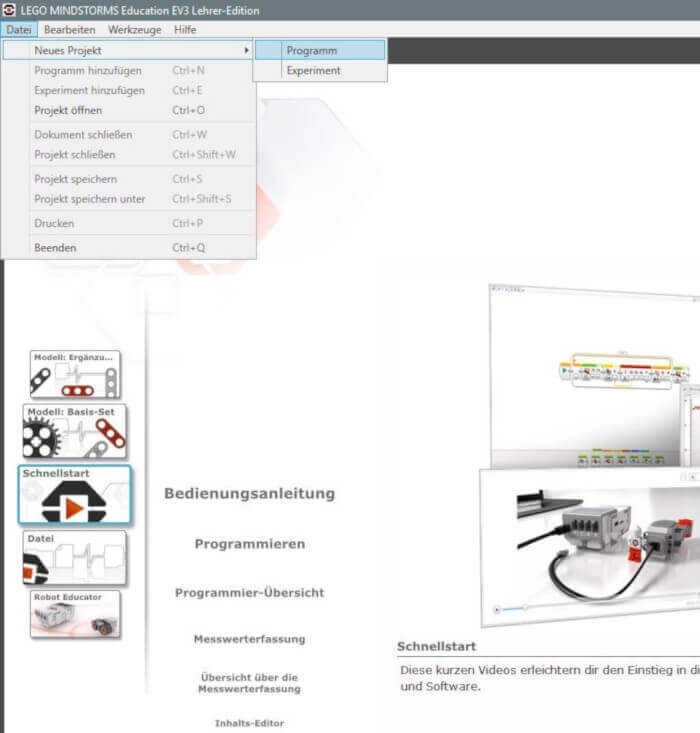Viewport: 700px width, 733px height.
Task: Click Projekt öffnen in menu
Action: tap(128, 110)
